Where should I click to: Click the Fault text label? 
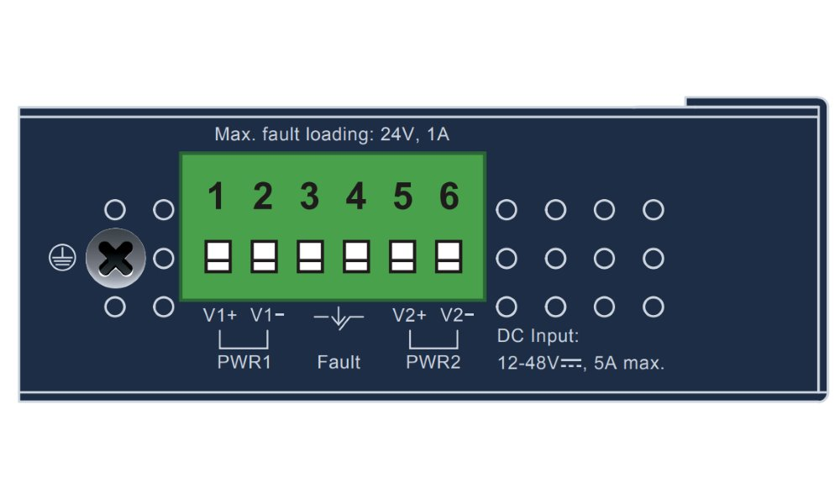[339, 363]
